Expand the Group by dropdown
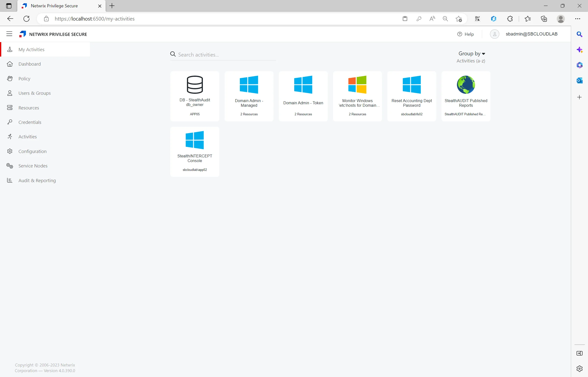The image size is (588, 377). [x=472, y=53]
